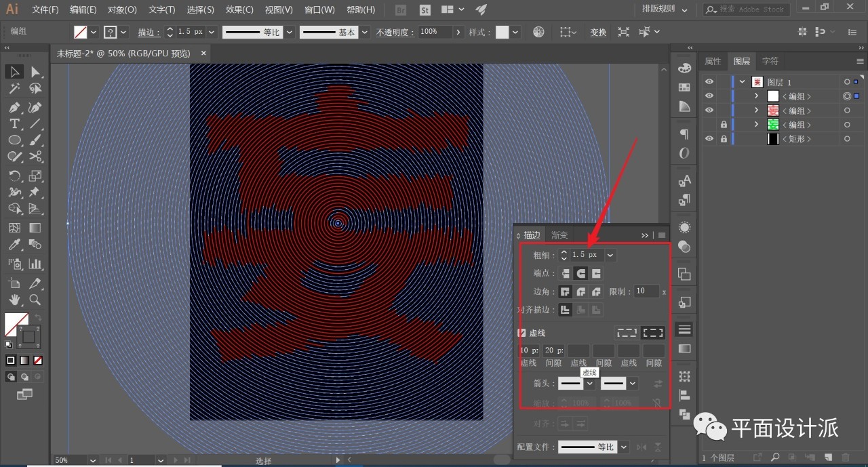
Task: Activate the Rotate tool
Action: [x=14, y=176]
